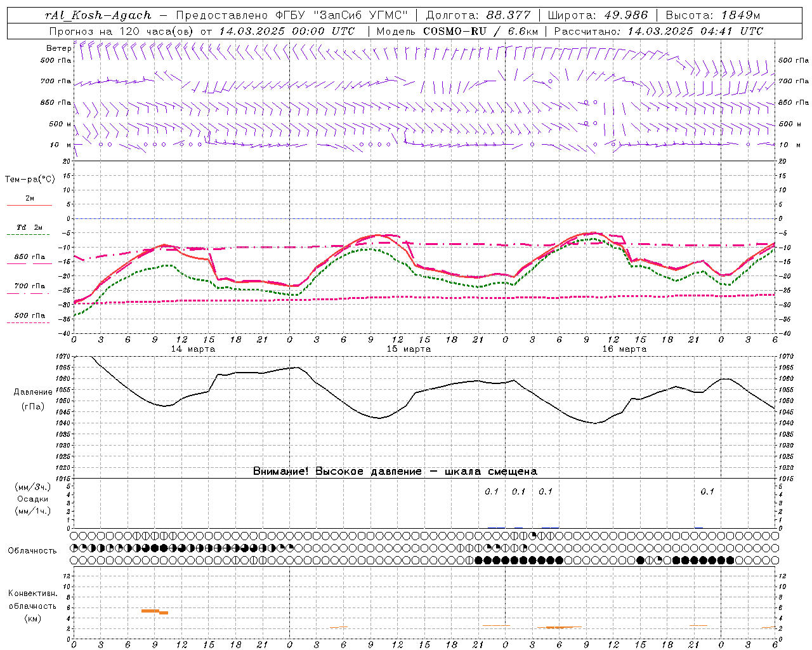Click the Облачность cloud cover rows label
Image resolution: width=812 pixels, height=650 pixels.
[32, 551]
